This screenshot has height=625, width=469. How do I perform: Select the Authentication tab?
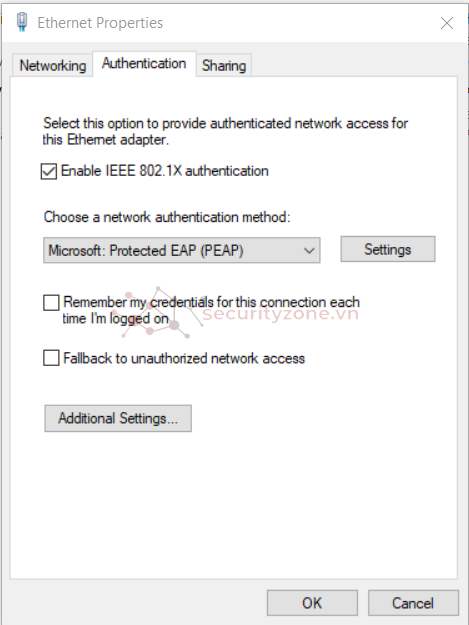[144, 63]
